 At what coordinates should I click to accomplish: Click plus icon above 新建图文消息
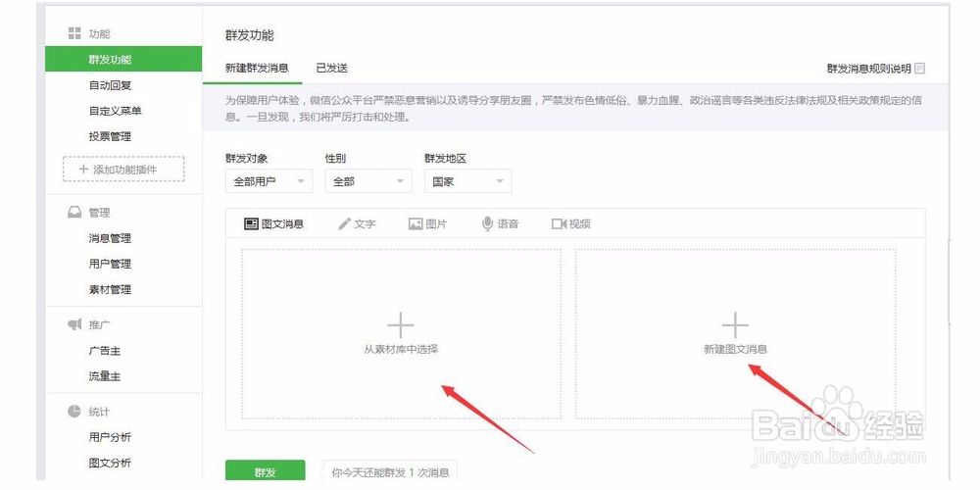pos(735,325)
